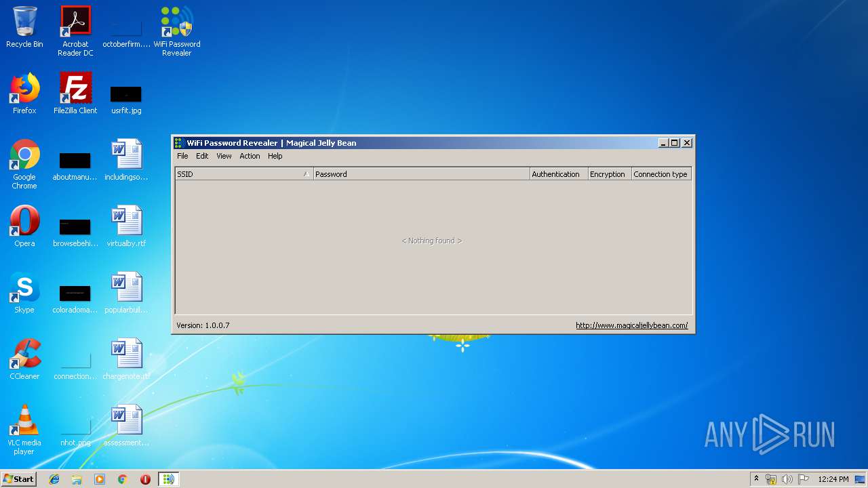Open the View menu
Viewport: 868px width, 488px height.
coord(224,156)
